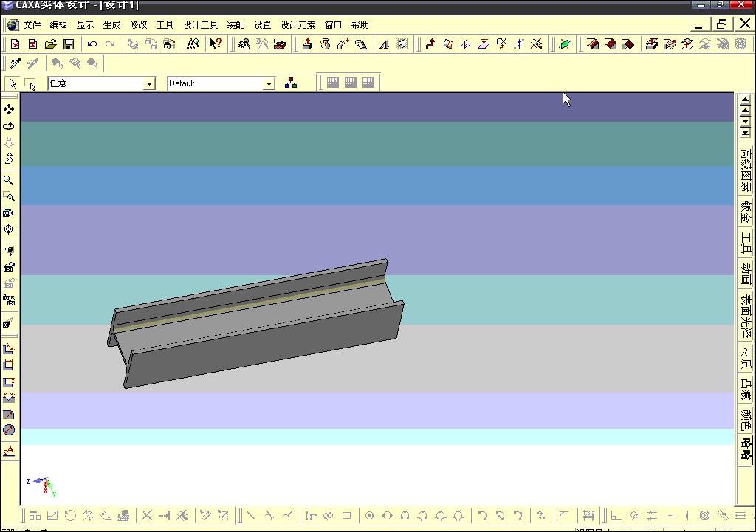Click the sweep feature wizard icon

click(x=343, y=44)
